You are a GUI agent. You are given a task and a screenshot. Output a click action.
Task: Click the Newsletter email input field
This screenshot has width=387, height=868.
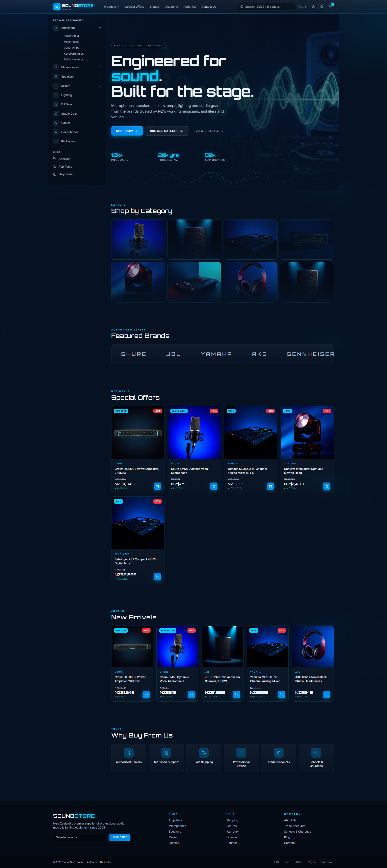pos(81,837)
